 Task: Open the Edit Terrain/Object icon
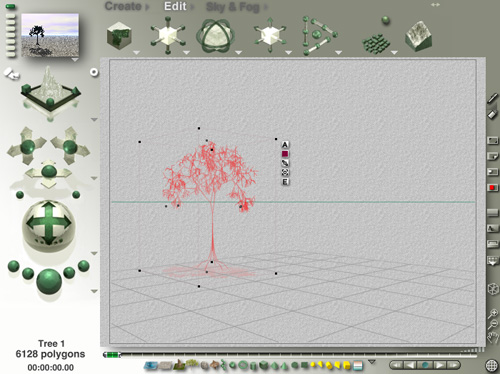coord(418,36)
